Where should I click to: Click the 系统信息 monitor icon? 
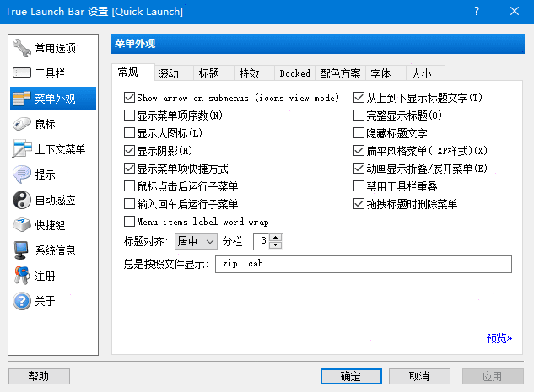click(x=22, y=250)
